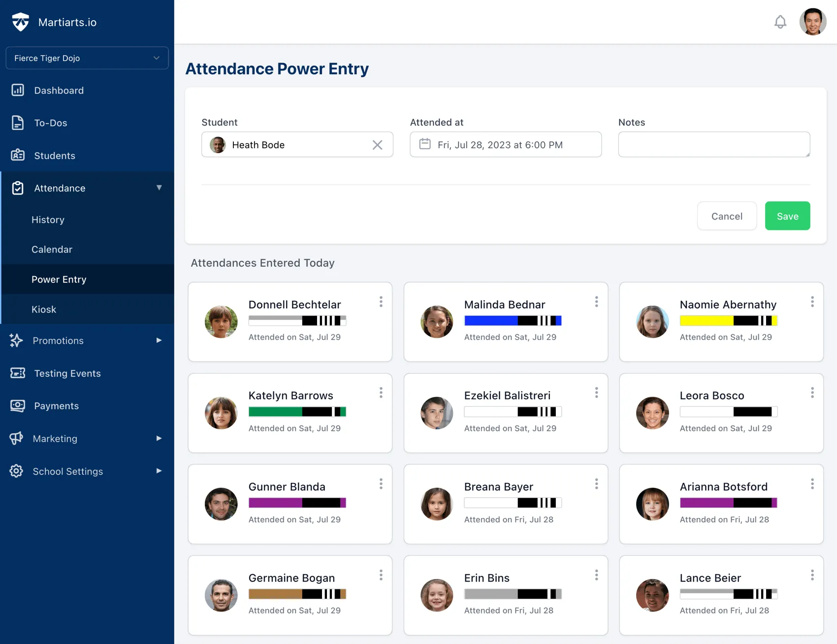Click the calendar icon in Attended at field

[x=425, y=144]
